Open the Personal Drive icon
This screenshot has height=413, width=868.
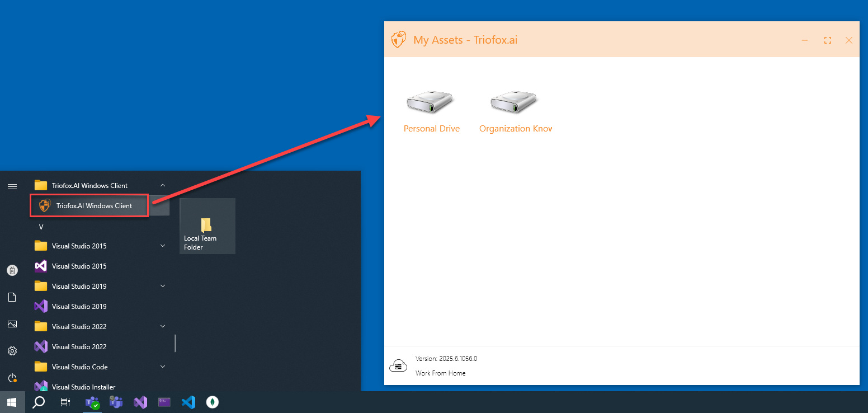pos(431,102)
